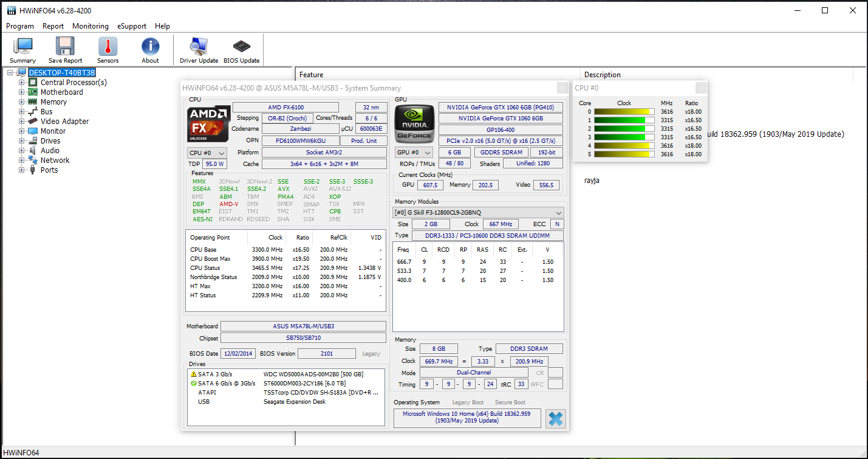Click the Ports plug tree icon
The height and width of the screenshot is (459, 868).
(x=33, y=170)
